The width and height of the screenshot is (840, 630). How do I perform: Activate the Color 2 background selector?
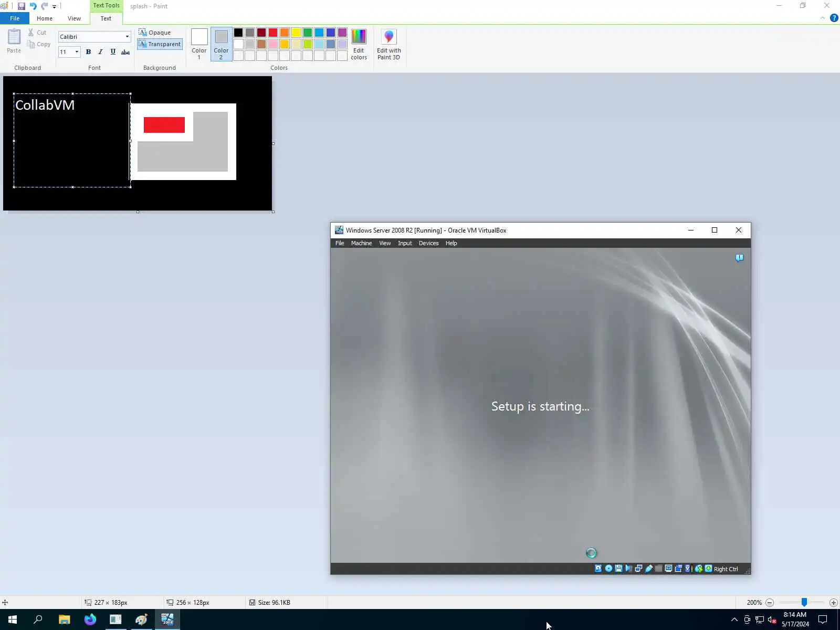(x=221, y=45)
